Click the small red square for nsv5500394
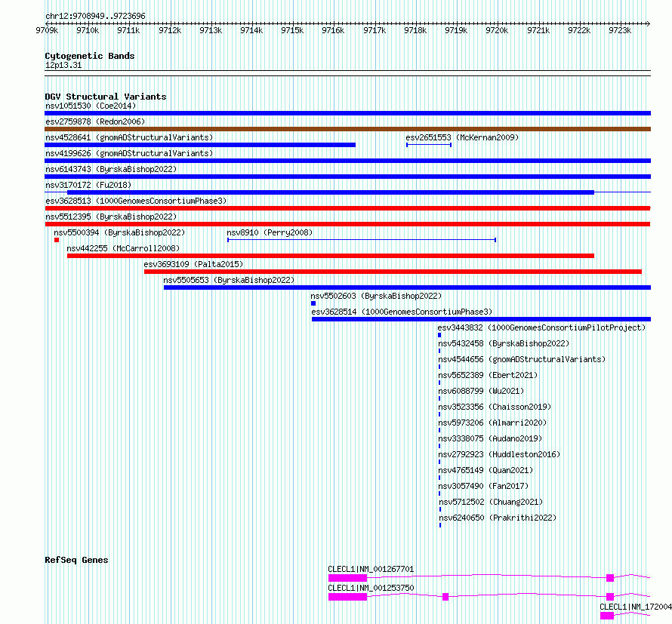 pos(57,240)
